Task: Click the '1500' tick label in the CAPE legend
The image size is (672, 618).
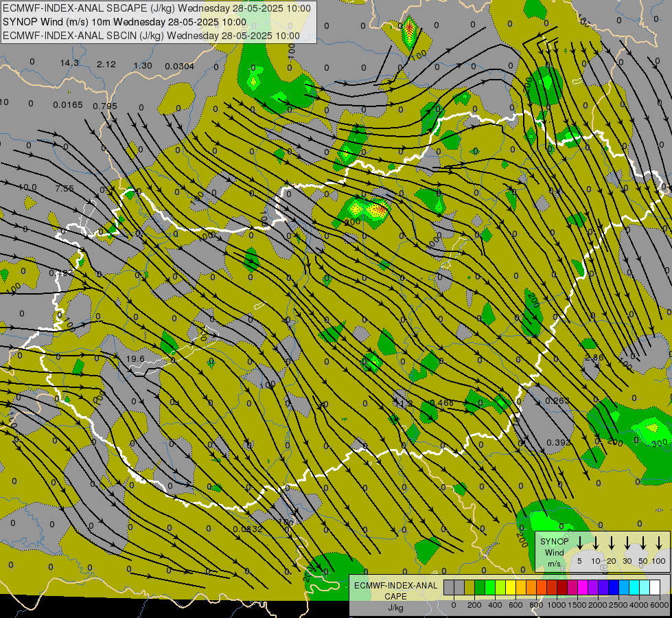Action: pyautogui.click(x=577, y=605)
